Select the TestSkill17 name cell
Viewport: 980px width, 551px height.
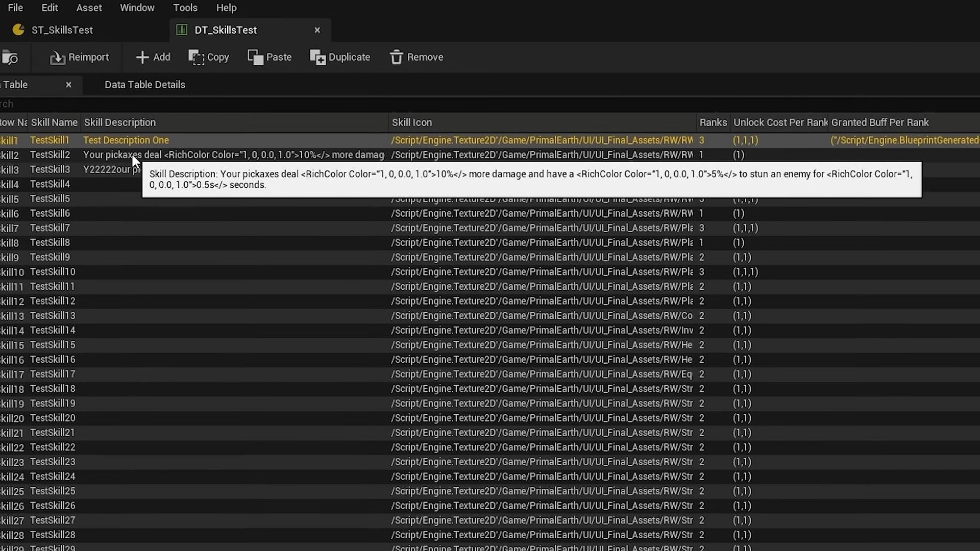(53, 374)
